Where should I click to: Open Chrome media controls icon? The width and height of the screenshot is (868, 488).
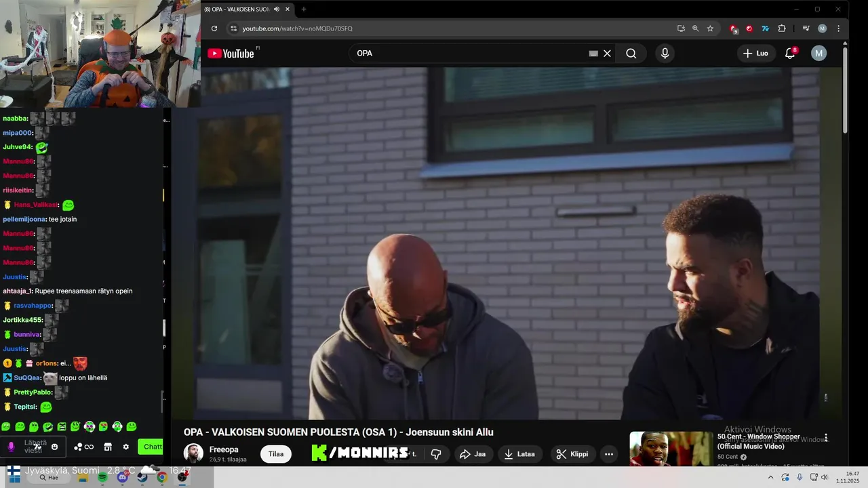(x=806, y=28)
